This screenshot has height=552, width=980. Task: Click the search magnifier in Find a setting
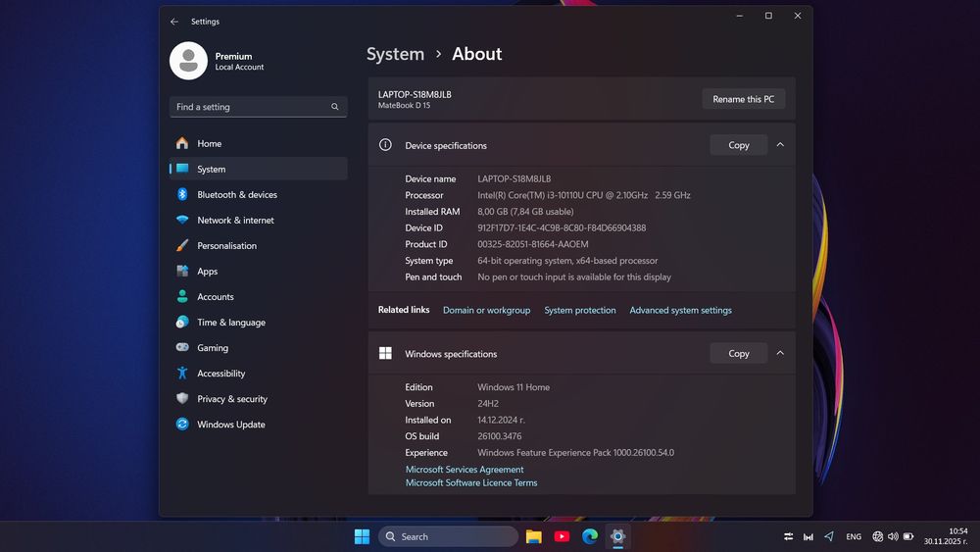point(335,107)
